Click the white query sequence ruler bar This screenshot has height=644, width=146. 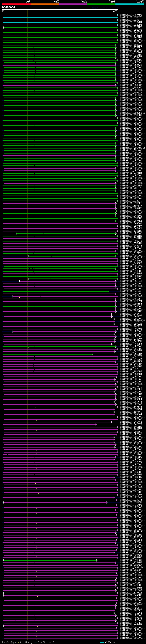pyautogui.click(x=60, y=9)
